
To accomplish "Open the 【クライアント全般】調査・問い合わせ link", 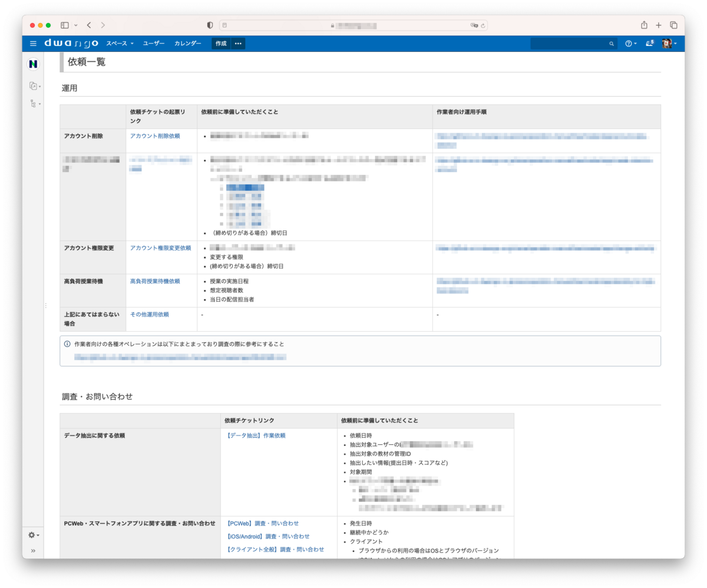I will (x=275, y=549).
